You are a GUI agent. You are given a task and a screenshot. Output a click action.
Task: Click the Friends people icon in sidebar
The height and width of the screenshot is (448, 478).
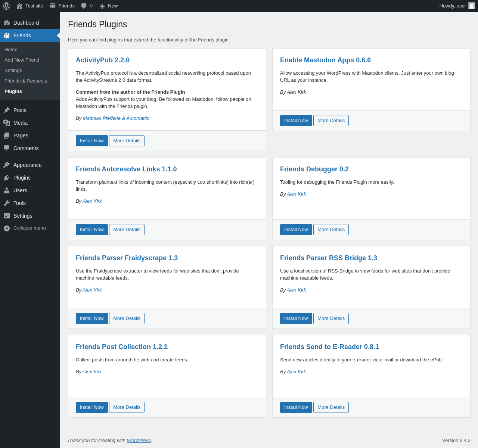(7, 35)
